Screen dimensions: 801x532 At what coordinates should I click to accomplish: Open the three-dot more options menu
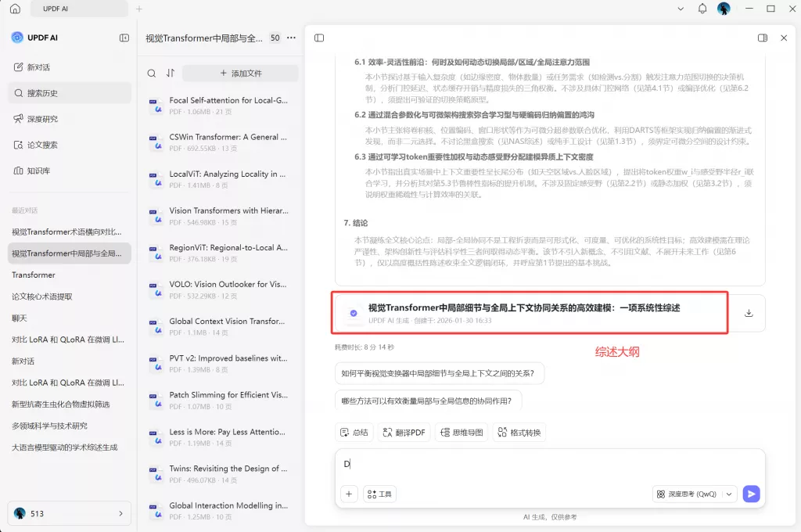(292, 38)
